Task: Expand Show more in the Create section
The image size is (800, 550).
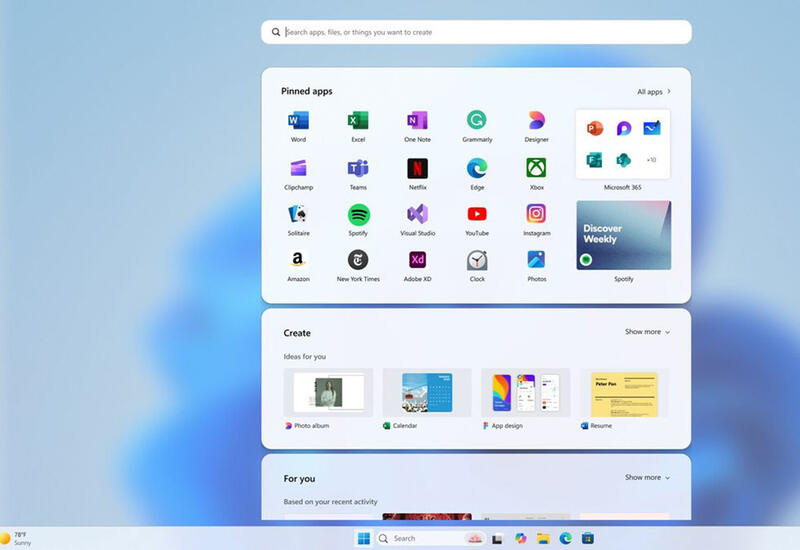Action: pyautogui.click(x=647, y=332)
